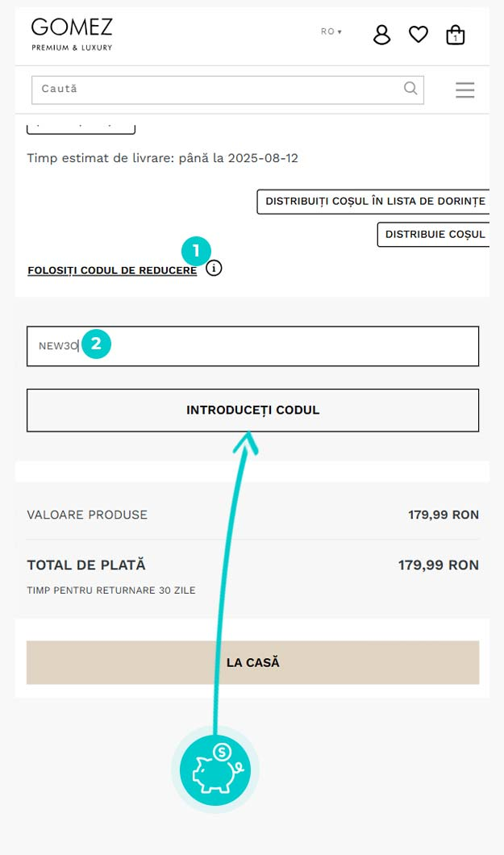Open the RO language dropdown

click(331, 31)
